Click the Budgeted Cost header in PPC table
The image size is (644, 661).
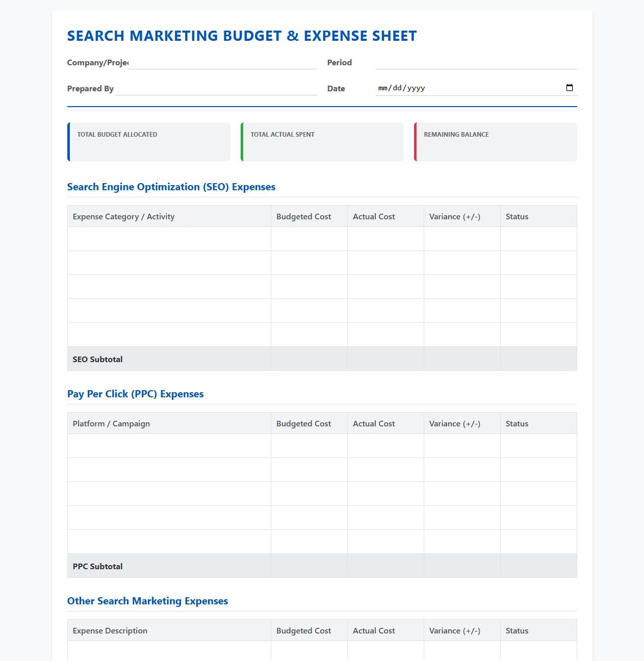[310, 423]
